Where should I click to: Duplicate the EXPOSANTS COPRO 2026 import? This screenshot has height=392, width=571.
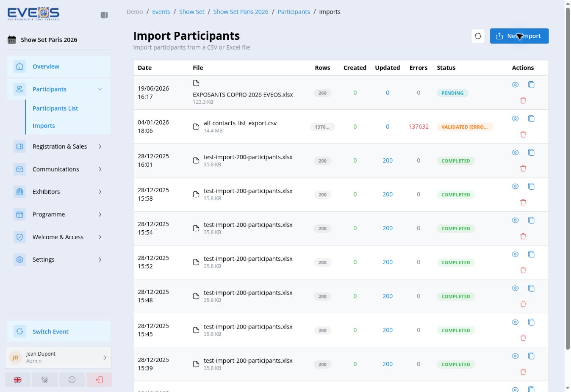[x=531, y=85]
